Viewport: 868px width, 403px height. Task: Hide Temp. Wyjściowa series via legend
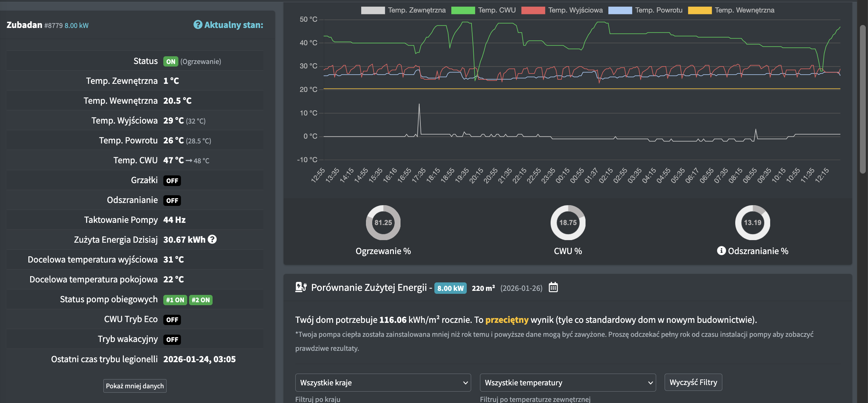[x=562, y=10]
